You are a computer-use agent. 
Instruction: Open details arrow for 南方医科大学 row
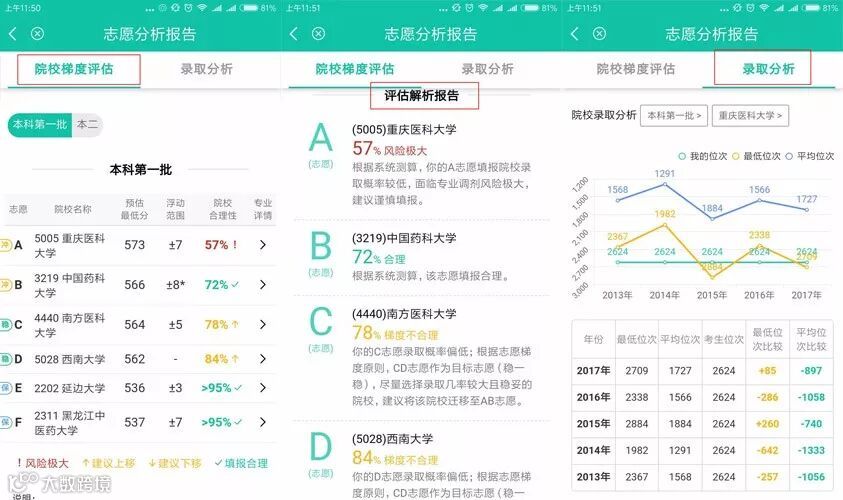tap(262, 324)
